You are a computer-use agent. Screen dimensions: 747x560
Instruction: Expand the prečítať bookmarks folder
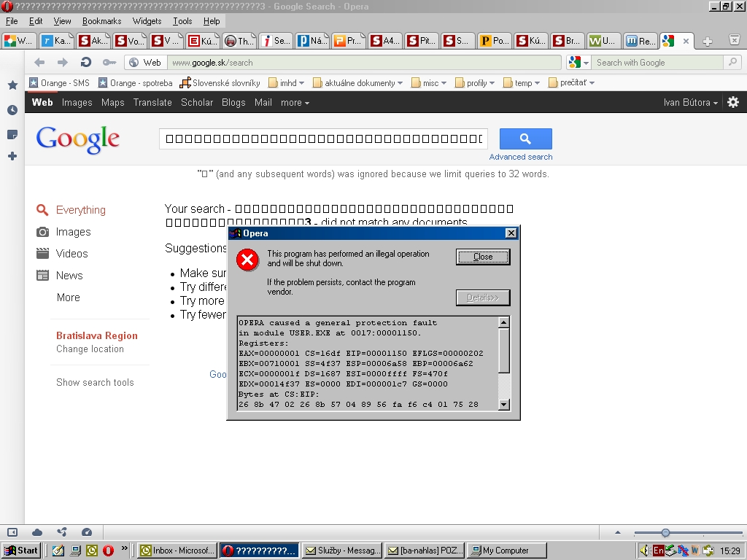(571, 83)
